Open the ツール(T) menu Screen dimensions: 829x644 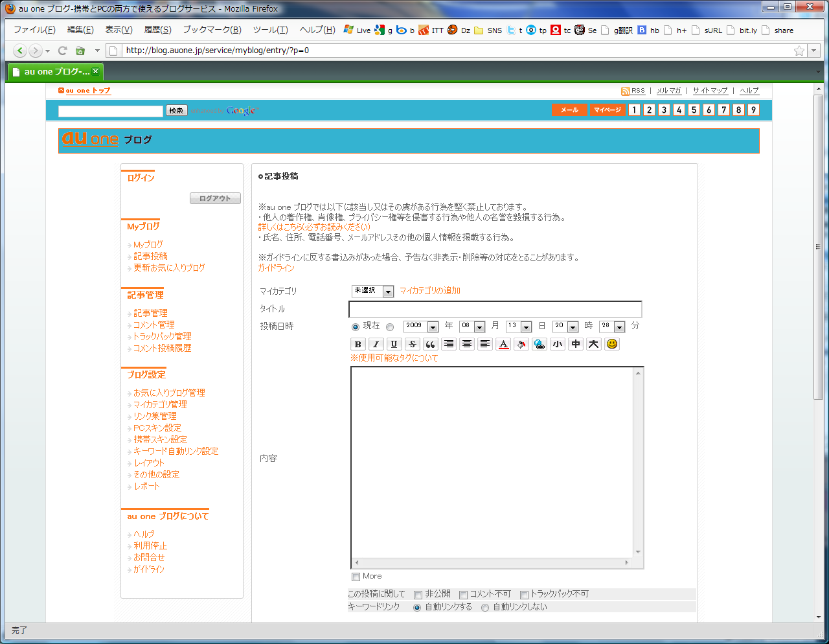tap(270, 30)
